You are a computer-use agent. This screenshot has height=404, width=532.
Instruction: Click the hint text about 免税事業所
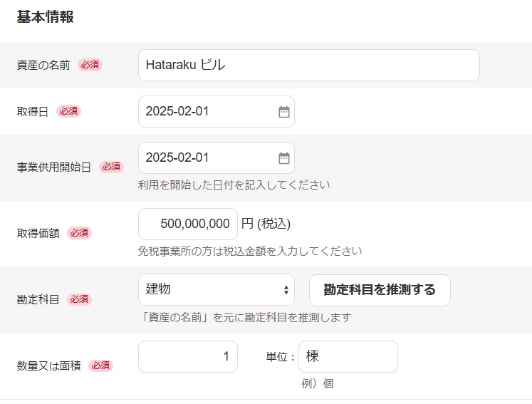(250, 251)
